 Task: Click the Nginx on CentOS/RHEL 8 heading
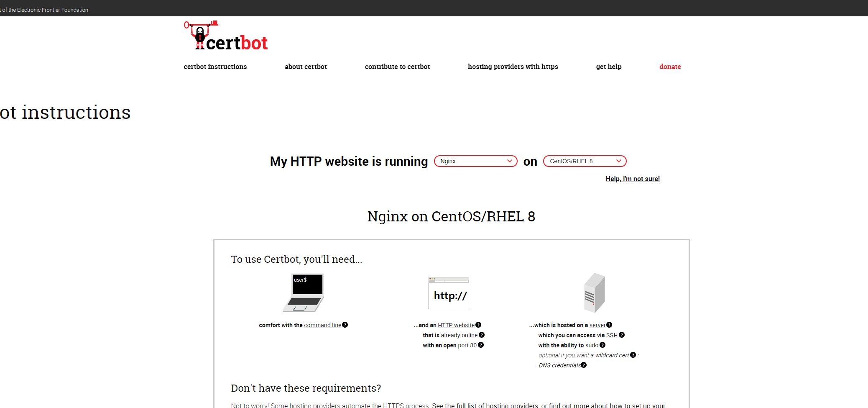[451, 216]
